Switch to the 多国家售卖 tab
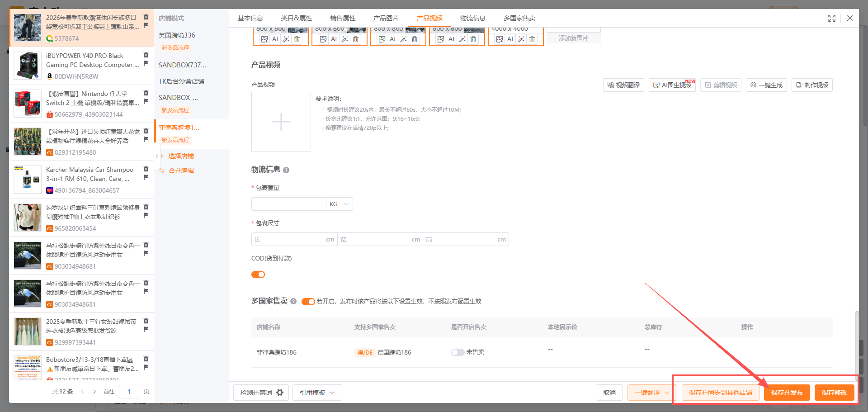This screenshot has width=868, height=412. [519, 18]
